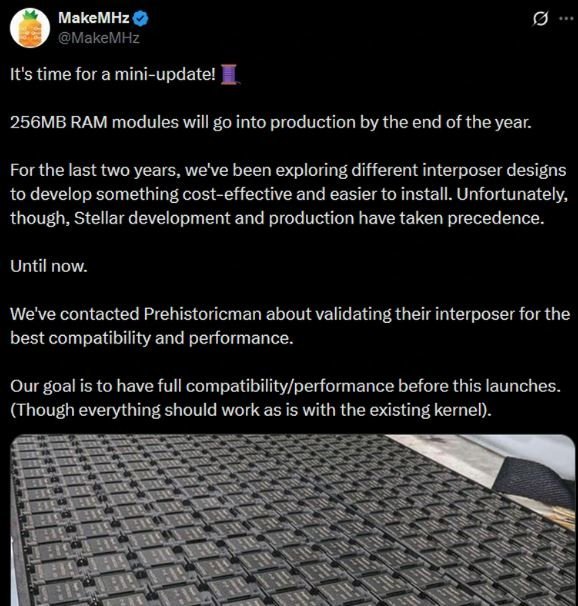The width and height of the screenshot is (578, 606).
Task: Click the "For the last two years" paragraph
Action: (x=289, y=194)
